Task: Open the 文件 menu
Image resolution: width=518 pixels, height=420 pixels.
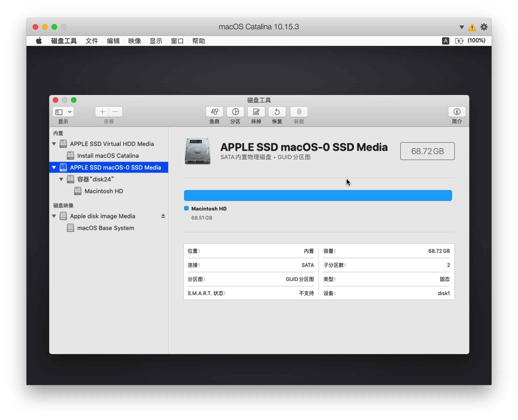Action: point(92,41)
